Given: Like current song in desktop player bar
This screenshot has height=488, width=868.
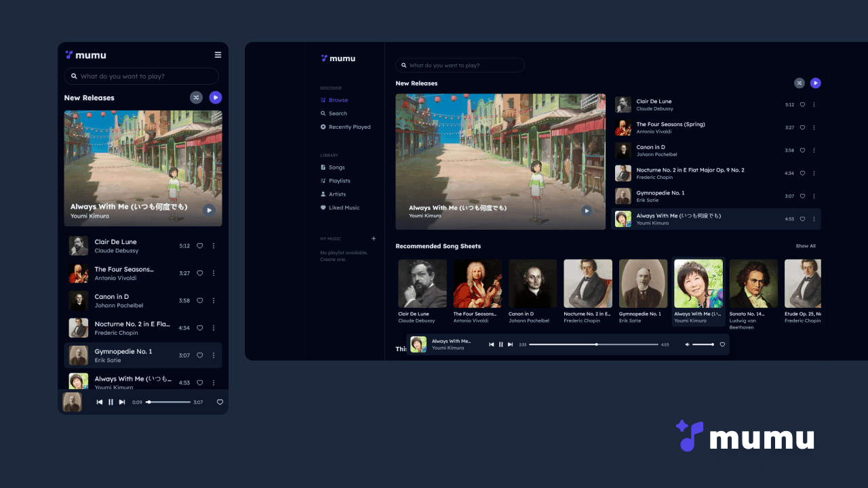Looking at the screenshot, I should [x=722, y=344].
